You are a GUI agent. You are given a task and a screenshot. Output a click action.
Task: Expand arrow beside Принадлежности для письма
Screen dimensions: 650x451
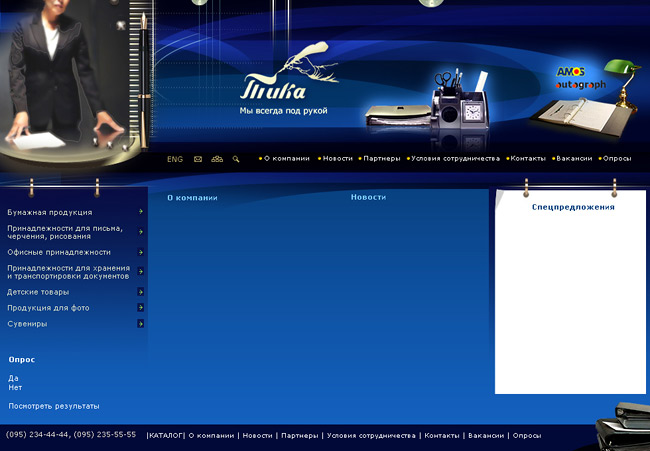141,232
